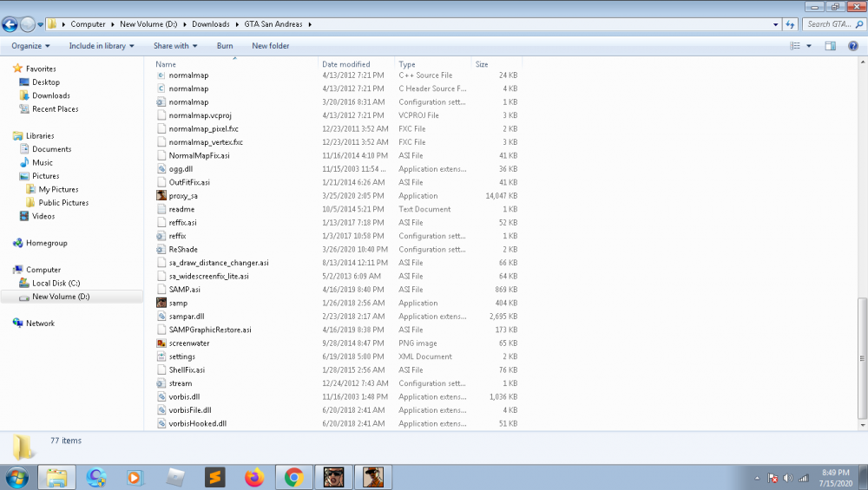Select Documents library

pos(51,149)
